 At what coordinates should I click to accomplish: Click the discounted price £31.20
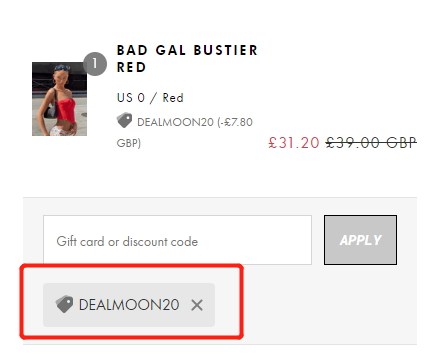click(x=294, y=143)
